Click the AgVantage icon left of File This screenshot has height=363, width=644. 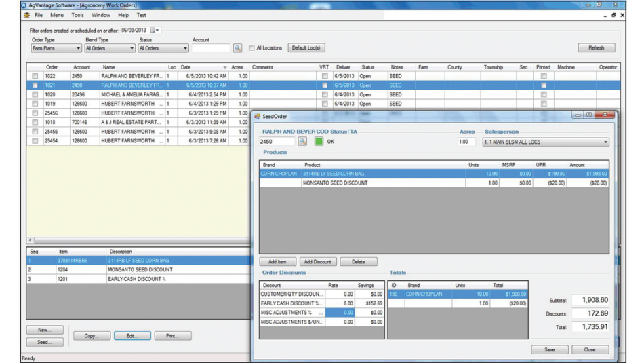point(26,15)
